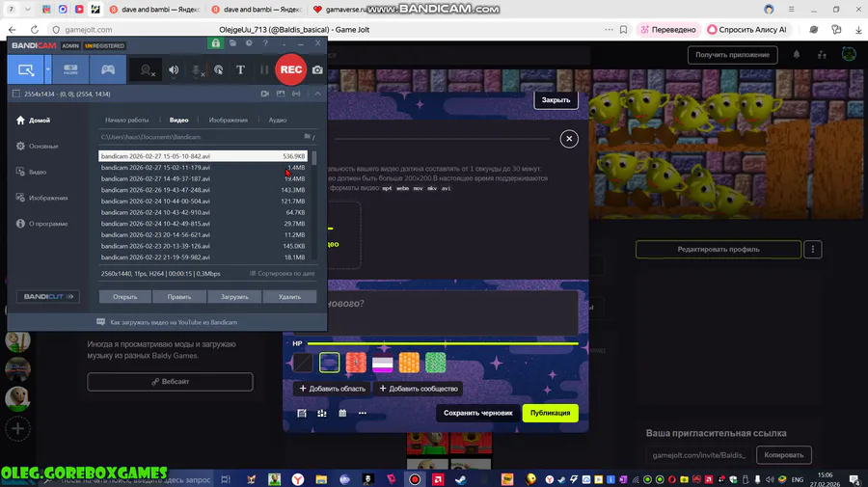Switch to the Аудио tab

click(278, 121)
